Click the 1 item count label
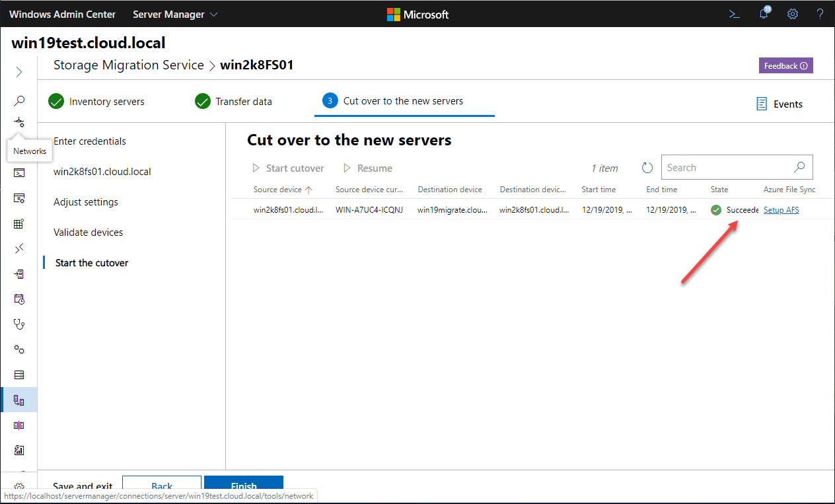Image resolution: width=835 pixels, height=504 pixels. (x=604, y=168)
